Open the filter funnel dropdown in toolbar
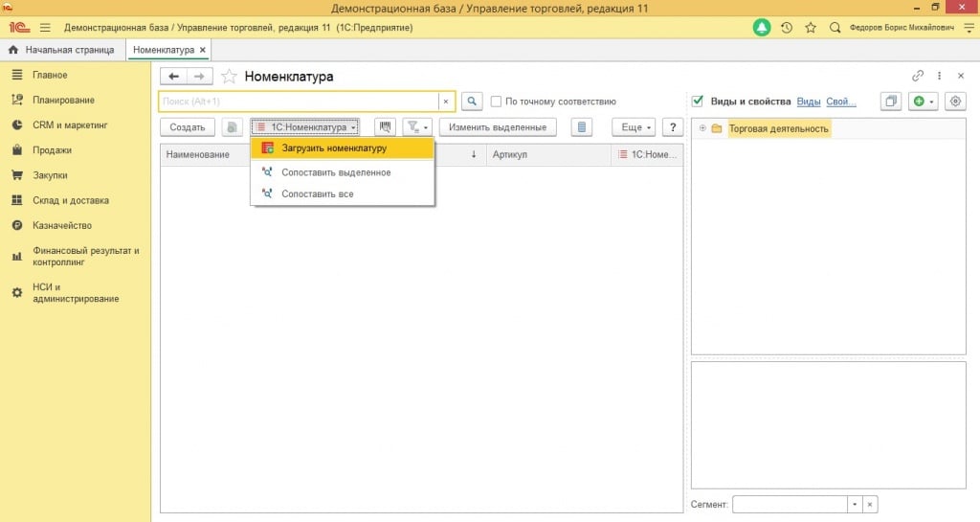This screenshot has width=980, height=522. [x=417, y=127]
